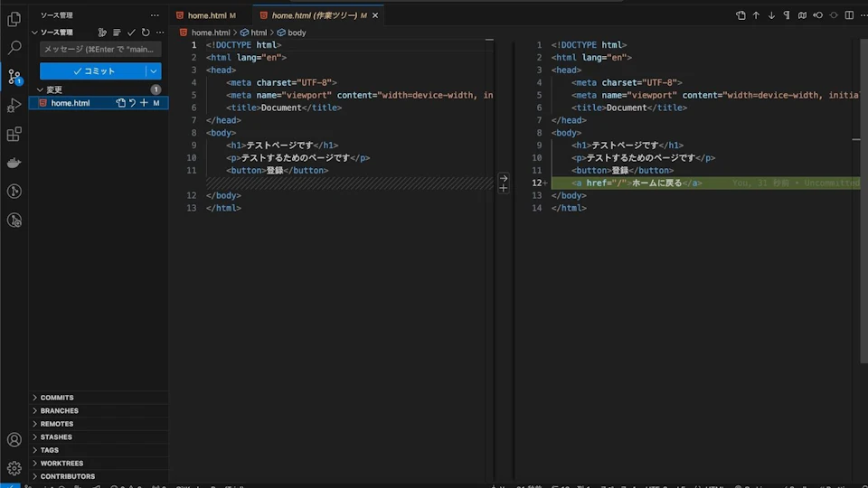Revert block arrow in diff gutter
Screen dimensions: 868x488
(504, 178)
